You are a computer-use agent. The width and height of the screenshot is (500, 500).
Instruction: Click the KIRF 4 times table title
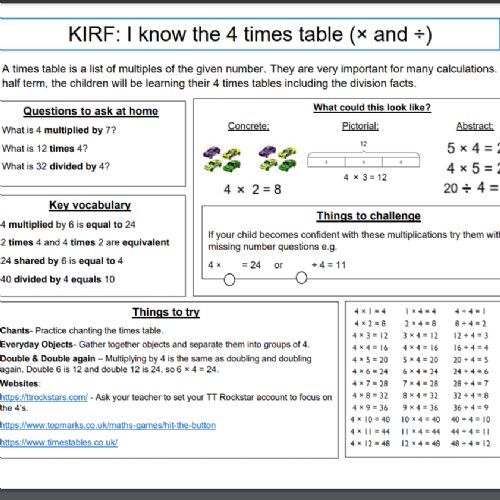(250, 34)
